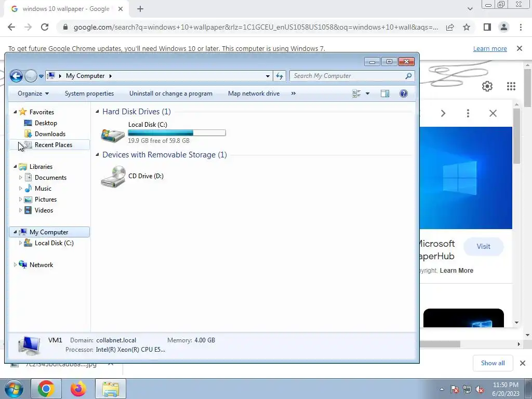Open the Windows Start button
This screenshot has height=399, width=532.
coord(14,389)
